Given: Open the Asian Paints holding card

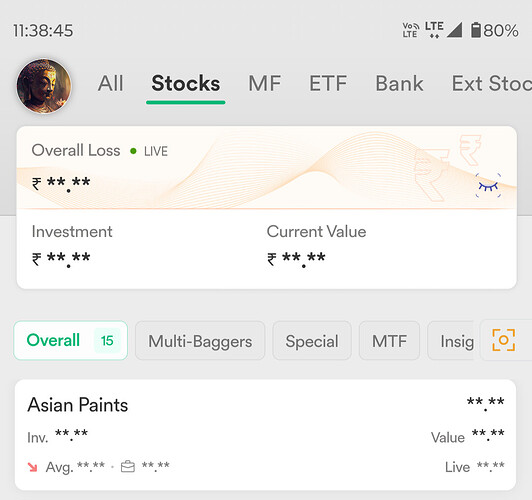Looking at the screenshot, I should pos(265,435).
